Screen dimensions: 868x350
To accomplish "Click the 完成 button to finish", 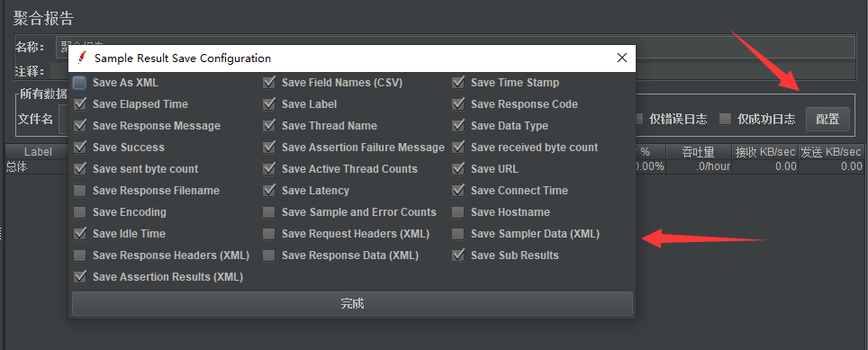I will pos(352,304).
